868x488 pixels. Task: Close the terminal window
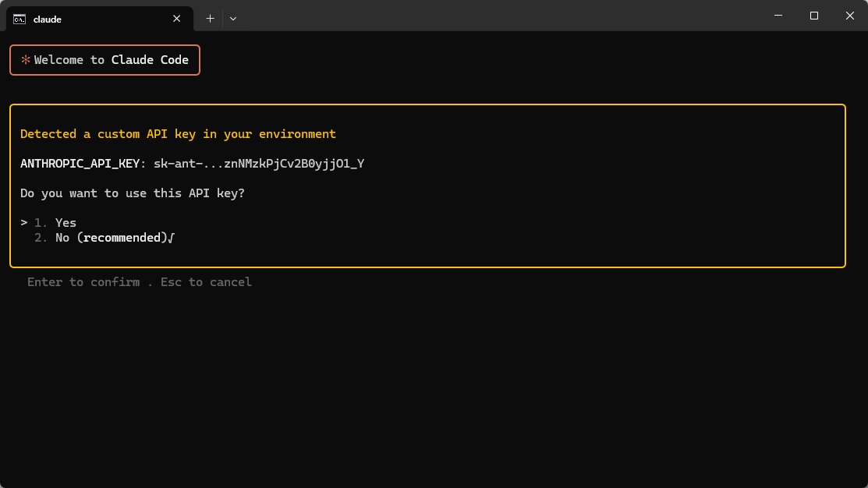pyautogui.click(x=849, y=16)
